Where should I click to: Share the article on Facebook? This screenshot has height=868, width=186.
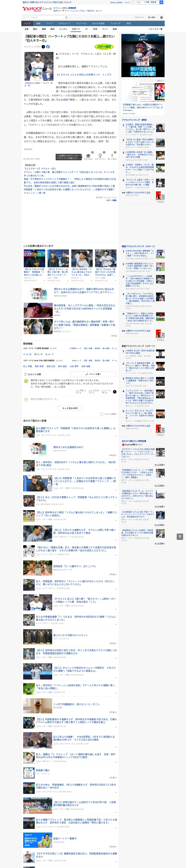(x=48, y=47)
